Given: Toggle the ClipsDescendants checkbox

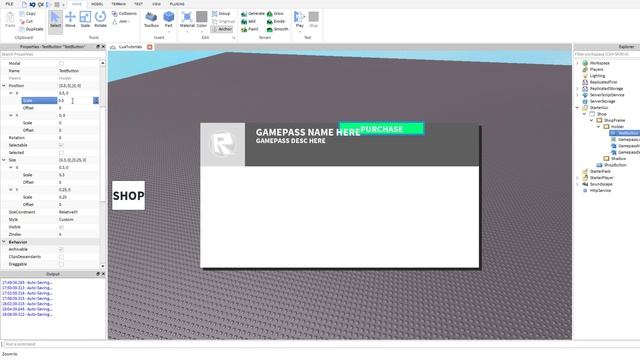Looking at the screenshot, I should click(61, 257).
